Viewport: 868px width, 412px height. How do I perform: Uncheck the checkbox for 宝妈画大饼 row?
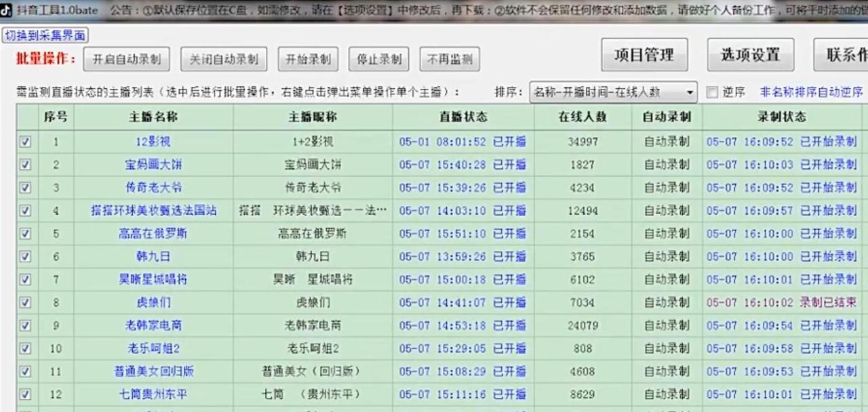click(x=25, y=165)
